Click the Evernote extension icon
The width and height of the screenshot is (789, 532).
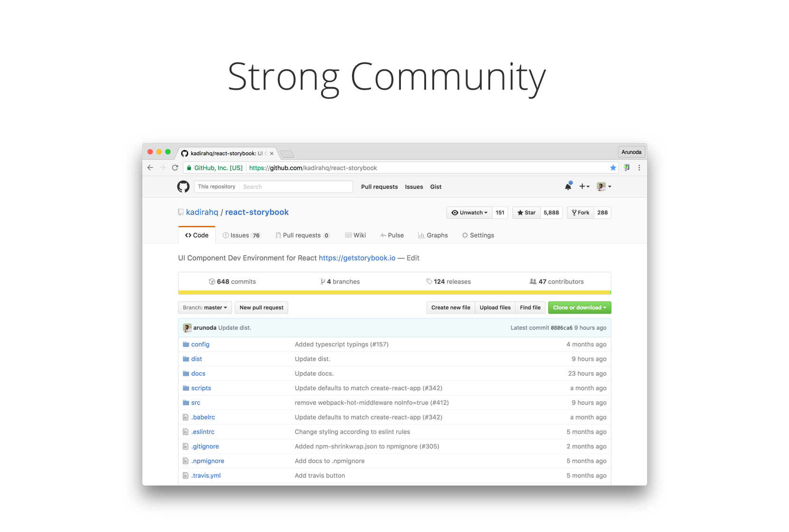click(x=627, y=168)
